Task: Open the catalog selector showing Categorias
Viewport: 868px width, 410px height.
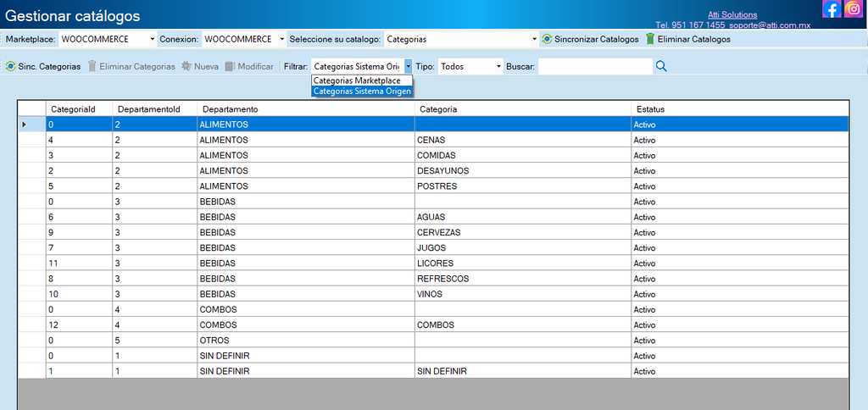Action: (460, 39)
